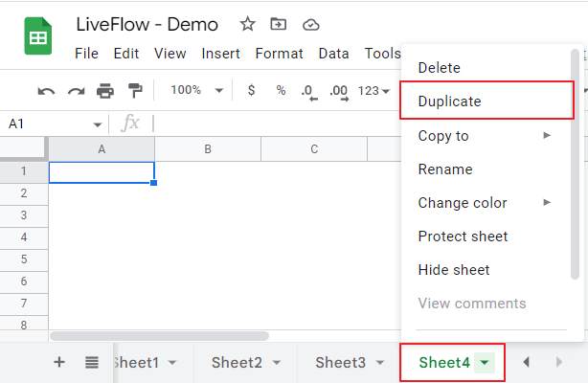Viewport: 588px width, 383px height.
Task: Select row 2 header
Action: tap(24, 193)
